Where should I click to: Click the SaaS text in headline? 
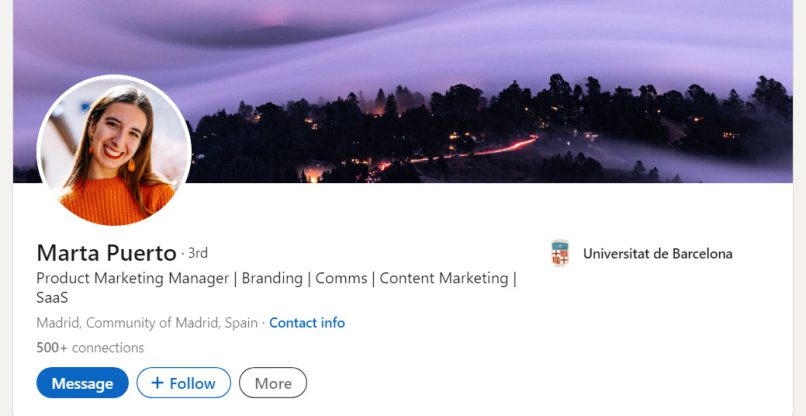pos(52,298)
